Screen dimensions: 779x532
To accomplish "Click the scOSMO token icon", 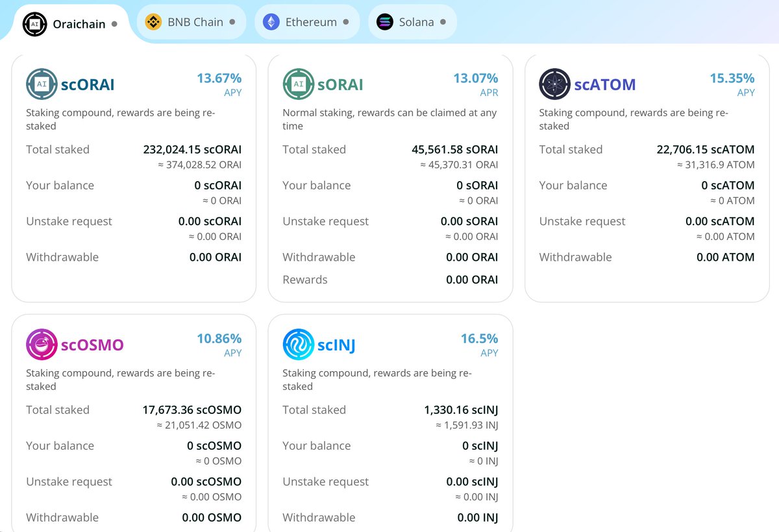I will pyautogui.click(x=42, y=345).
